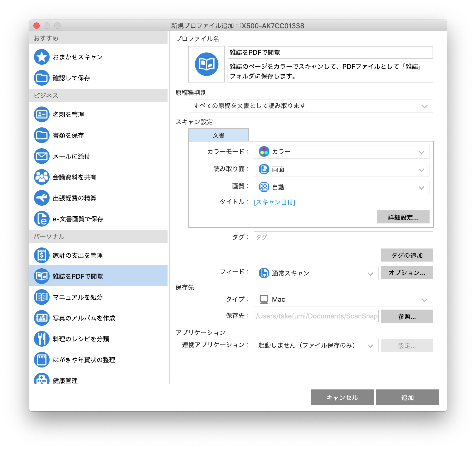Select the 健康管理 profile label
This screenshot has width=476, height=450.
pyautogui.click(x=65, y=381)
